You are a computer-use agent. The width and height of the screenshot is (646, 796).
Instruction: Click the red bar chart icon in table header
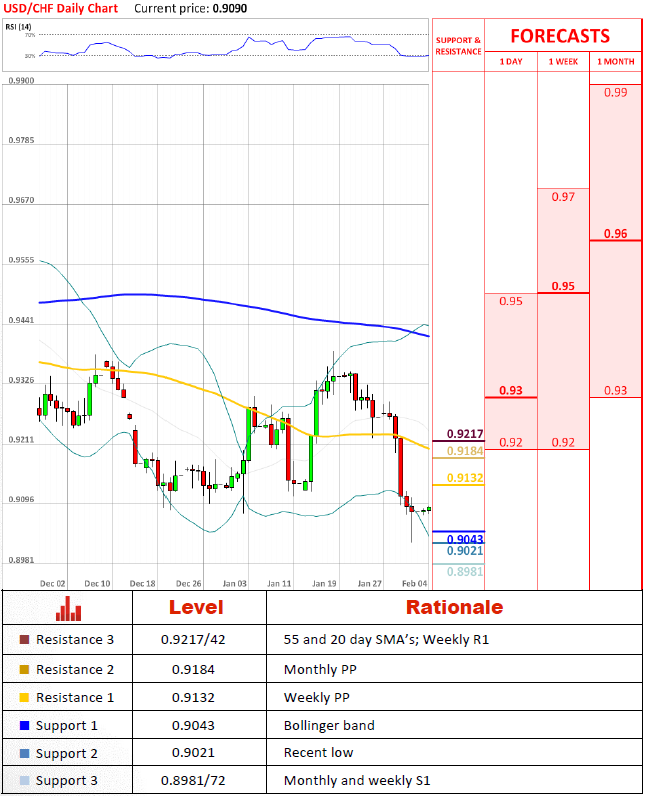[x=68, y=608]
